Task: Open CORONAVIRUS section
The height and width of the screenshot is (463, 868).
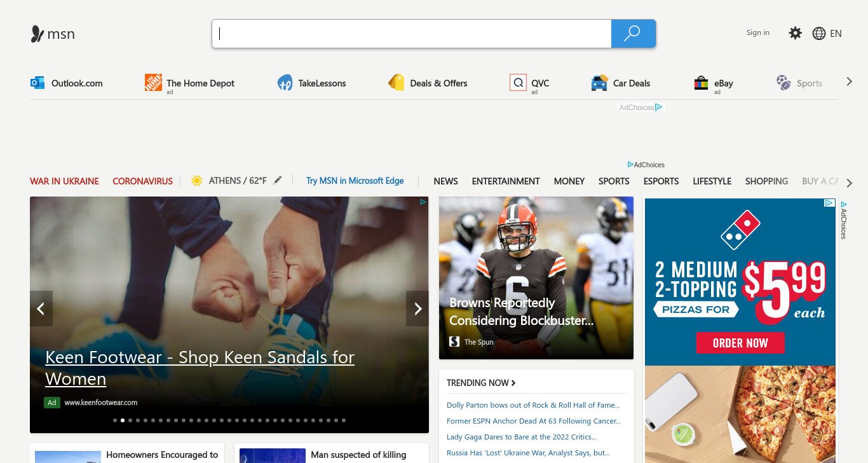Action: click(143, 181)
